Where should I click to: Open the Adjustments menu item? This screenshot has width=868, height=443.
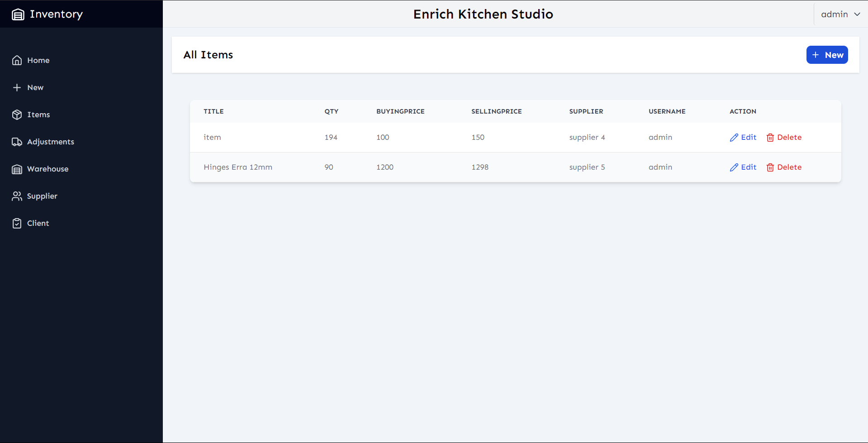[50, 142]
